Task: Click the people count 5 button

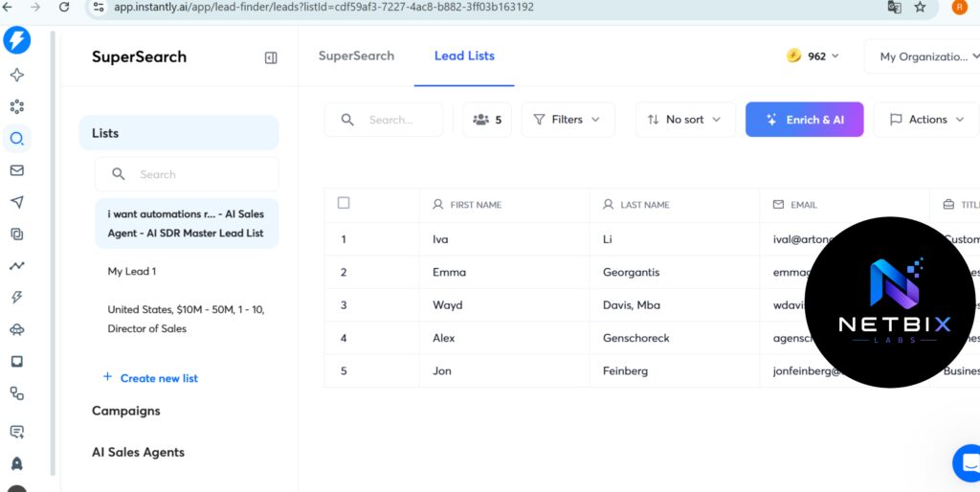Action: (x=487, y=120)
